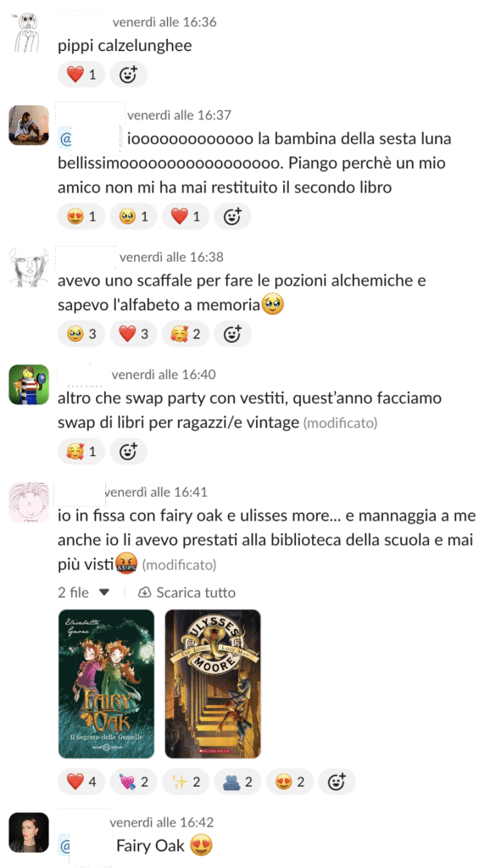Open the Fairy Oak book cover image
The image size is (490, 868).
(106, 684)
